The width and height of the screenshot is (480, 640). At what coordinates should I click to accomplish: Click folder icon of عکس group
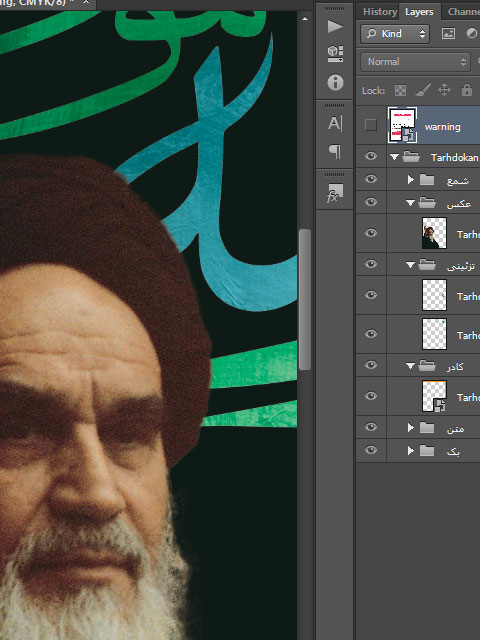point(427,202)
